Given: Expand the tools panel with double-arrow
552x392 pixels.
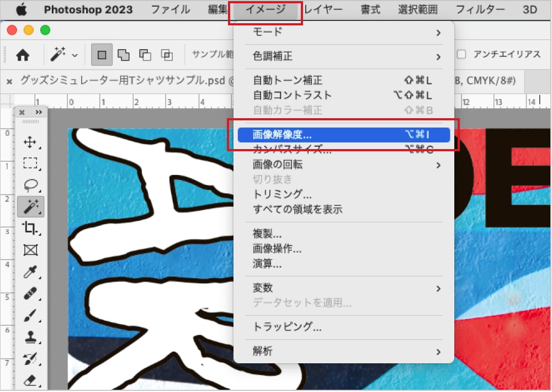Looking at the screenshot, I should (x=39, y=112).
